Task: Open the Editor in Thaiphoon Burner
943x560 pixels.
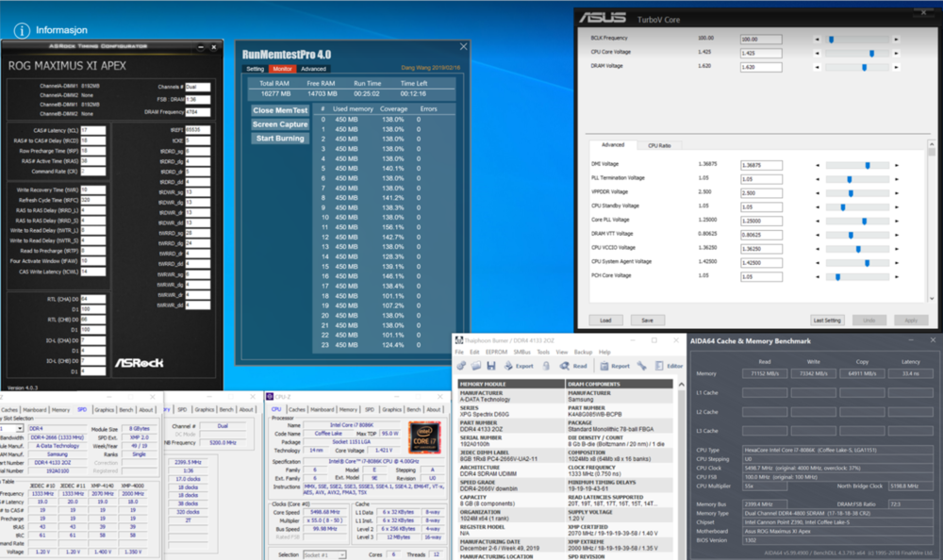Action: click(x=669, y=366)
